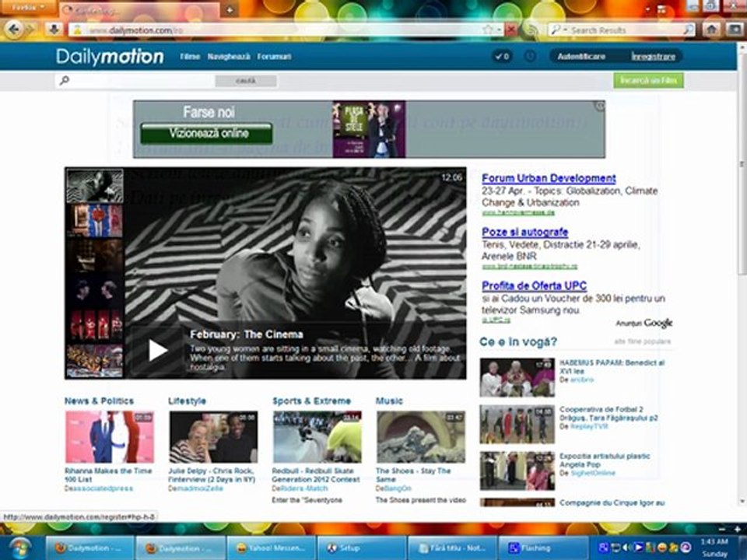Go back with the browser back arrow

pos(13,30)
